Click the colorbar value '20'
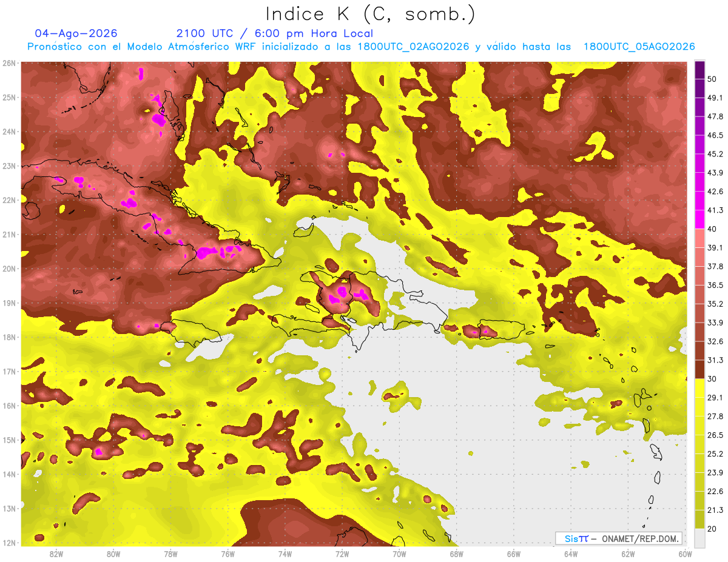728x562 pixels. coord(713,529)
